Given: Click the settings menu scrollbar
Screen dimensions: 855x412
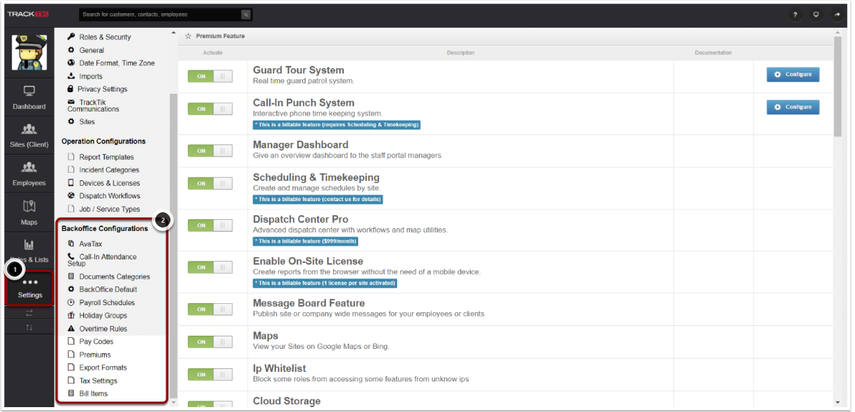Looking at the screenshot, I should (x=173, y=245).
